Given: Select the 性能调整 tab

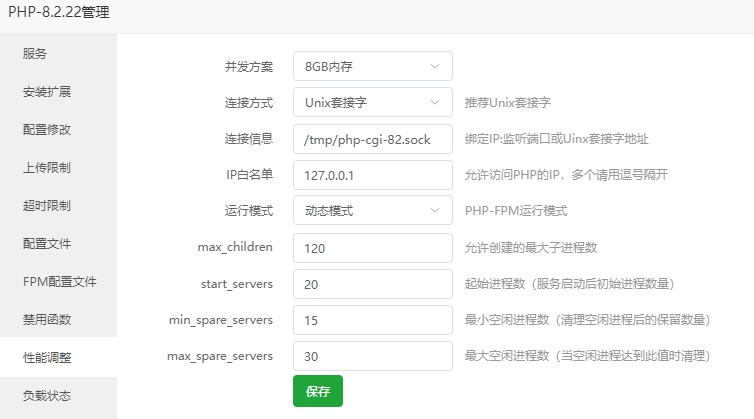Looking at the screenshot, I should pyautogui.click(x=58, y=357).
